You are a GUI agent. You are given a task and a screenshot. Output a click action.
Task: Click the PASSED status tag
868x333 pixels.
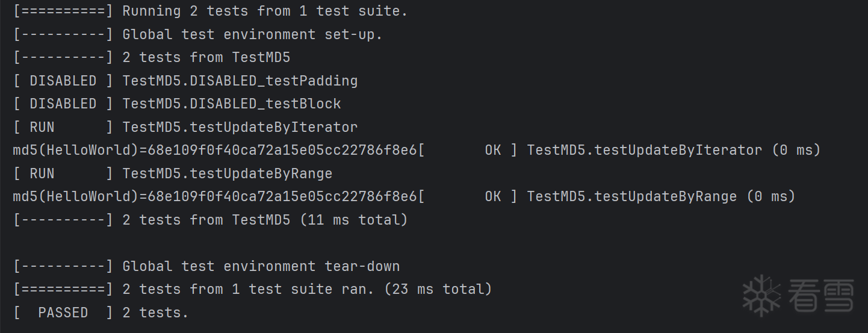pos(63,313)
